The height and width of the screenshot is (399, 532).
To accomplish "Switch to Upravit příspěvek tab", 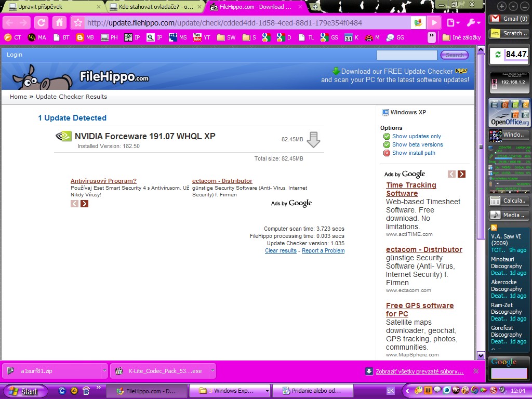I will (x=52, y=7).
